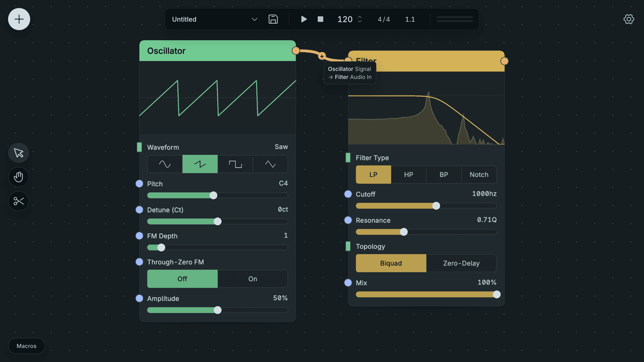Choose the sine waveform icon

point(165,164)
